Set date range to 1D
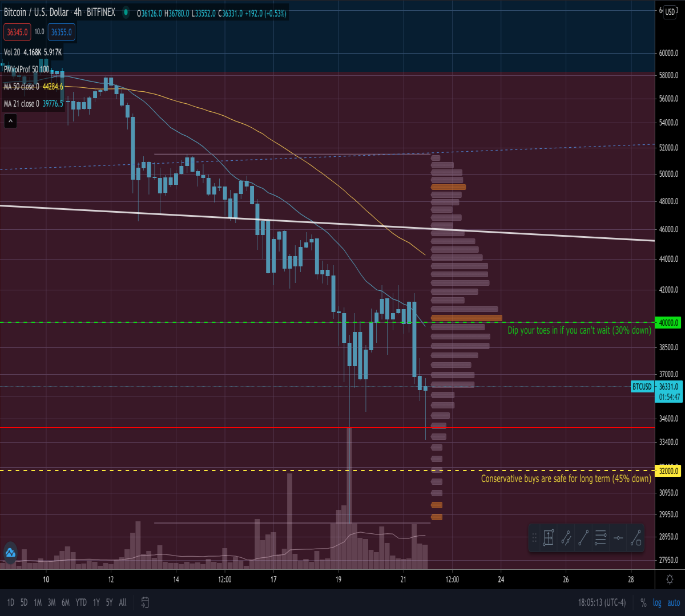This screenshot has width=685, height=616. pos(11,602)
